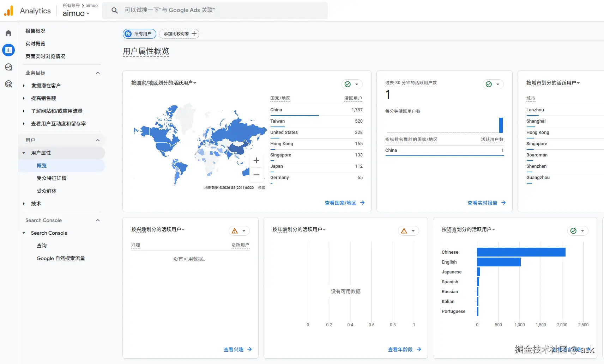Click the 添加比较对象 button

pos(179,33)
